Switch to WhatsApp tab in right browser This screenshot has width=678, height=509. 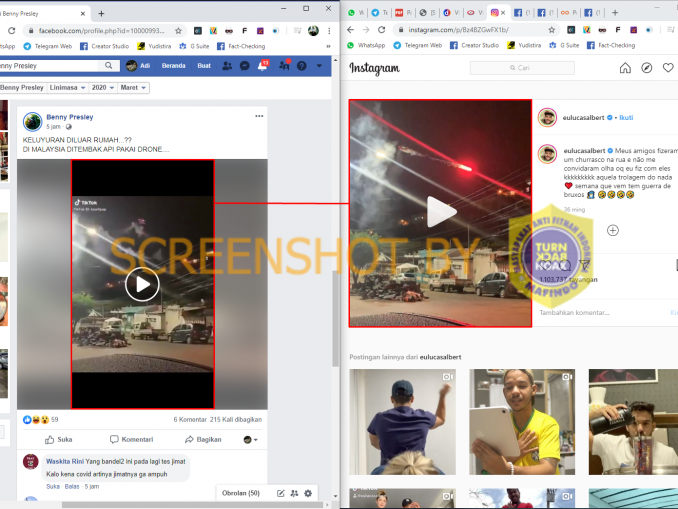[356, 13]
